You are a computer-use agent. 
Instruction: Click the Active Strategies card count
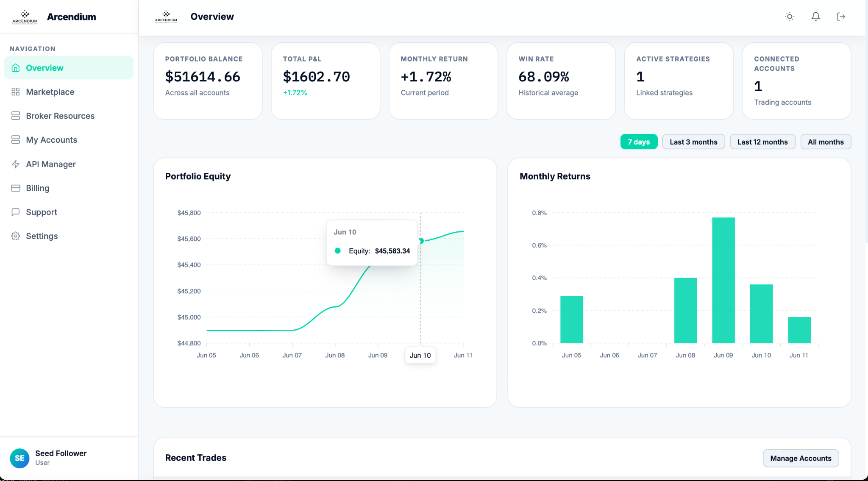click(640, 77)
